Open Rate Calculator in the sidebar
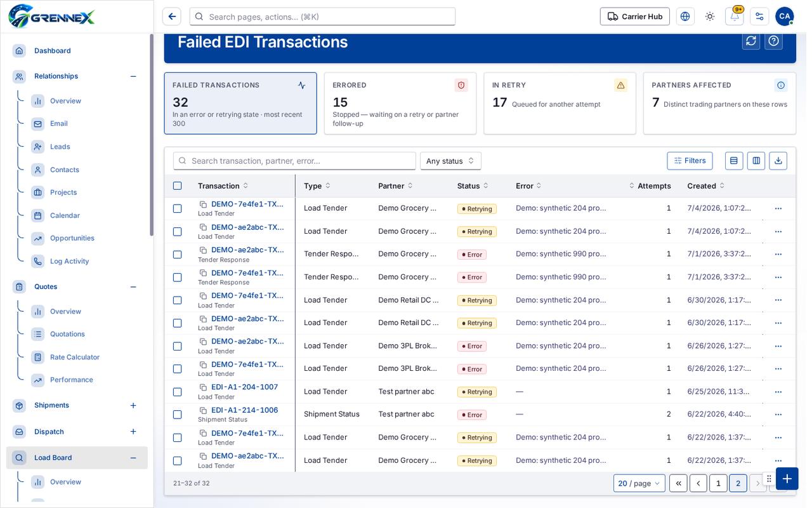Image resolution: width=812 pixels, height=508 pixels. click(x=75, y=357)
